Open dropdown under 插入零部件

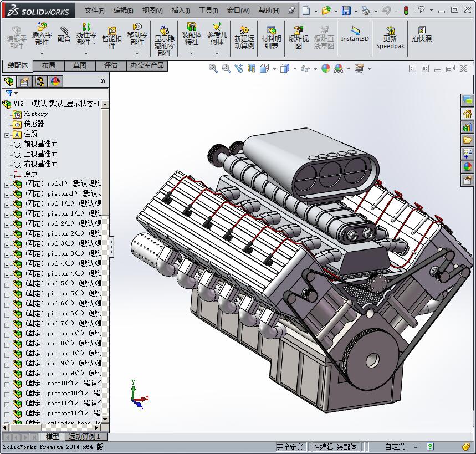point(42,54)
